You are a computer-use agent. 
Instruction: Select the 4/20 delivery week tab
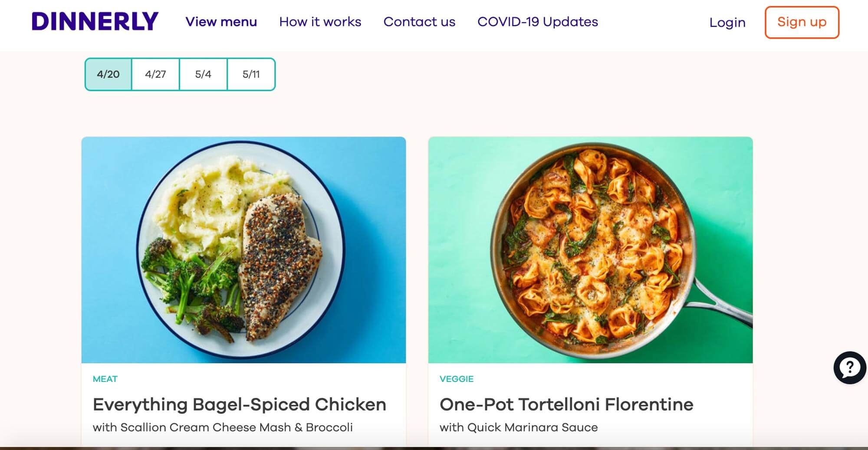108,74
